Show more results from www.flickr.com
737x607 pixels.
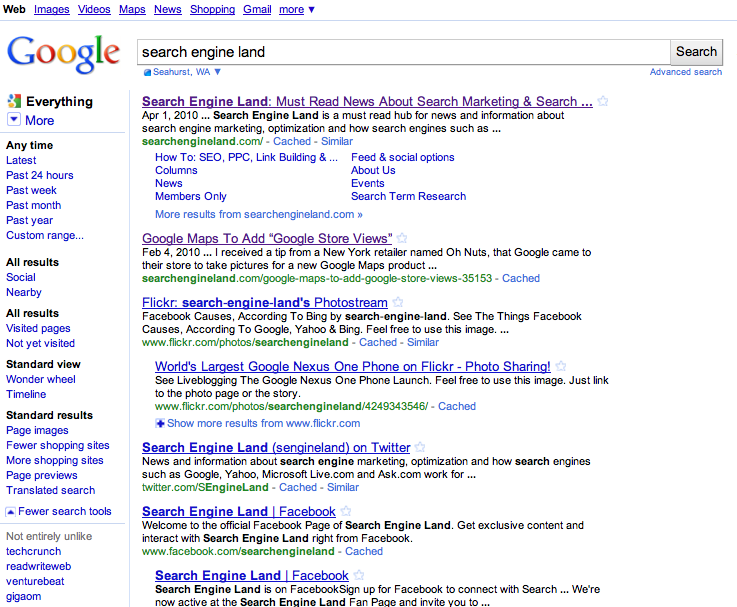(x=263, y=423)
